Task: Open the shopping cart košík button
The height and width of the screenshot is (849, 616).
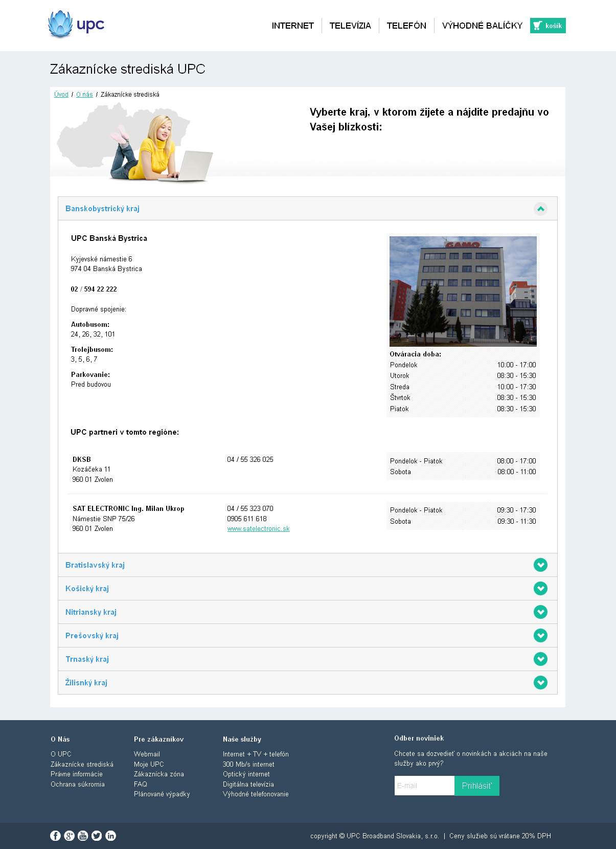Action: click(x=547, y=26)
